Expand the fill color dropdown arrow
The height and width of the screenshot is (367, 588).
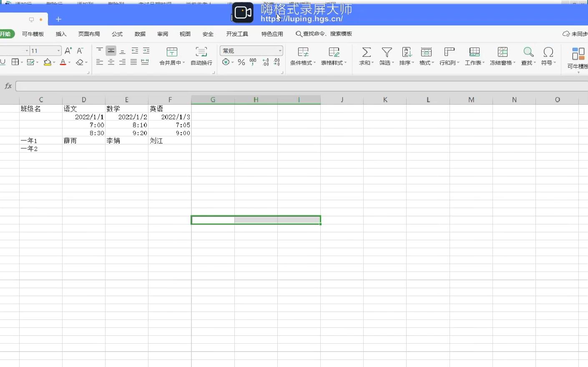(54, 62)
